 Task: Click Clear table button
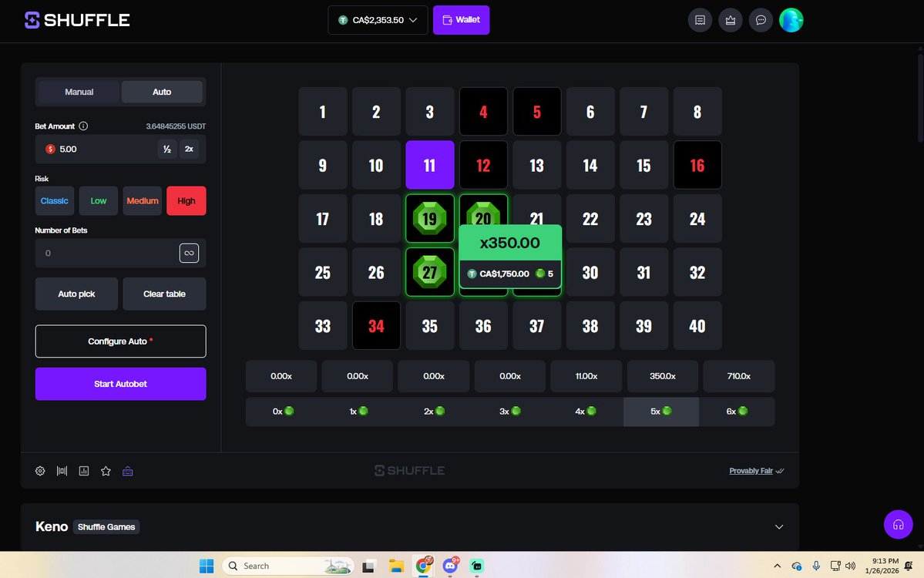click(164, 294)
